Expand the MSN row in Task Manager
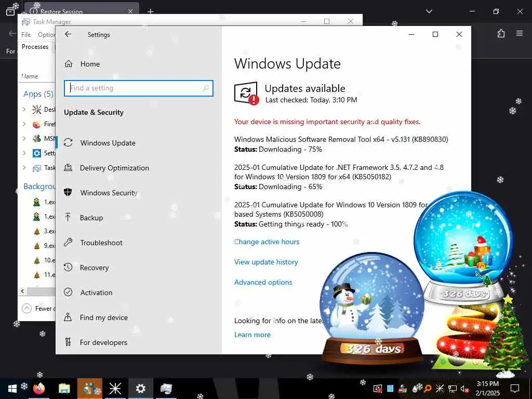 [24, 138]
